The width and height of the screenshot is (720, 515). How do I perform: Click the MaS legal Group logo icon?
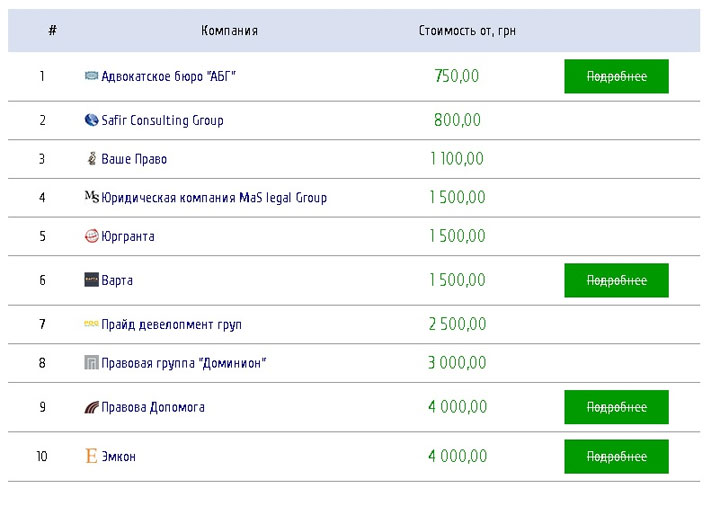(91, 198)
